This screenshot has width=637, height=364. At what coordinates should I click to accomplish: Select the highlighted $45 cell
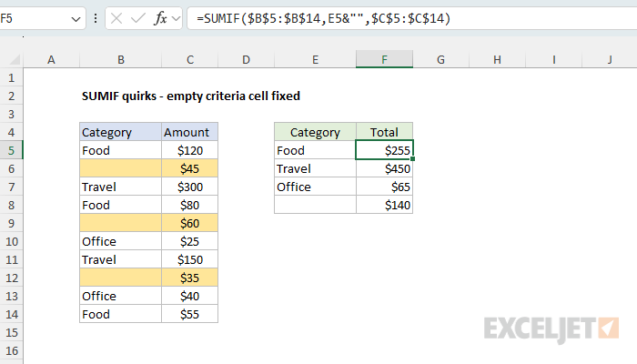pyautogui.click(x=189, y=168)
